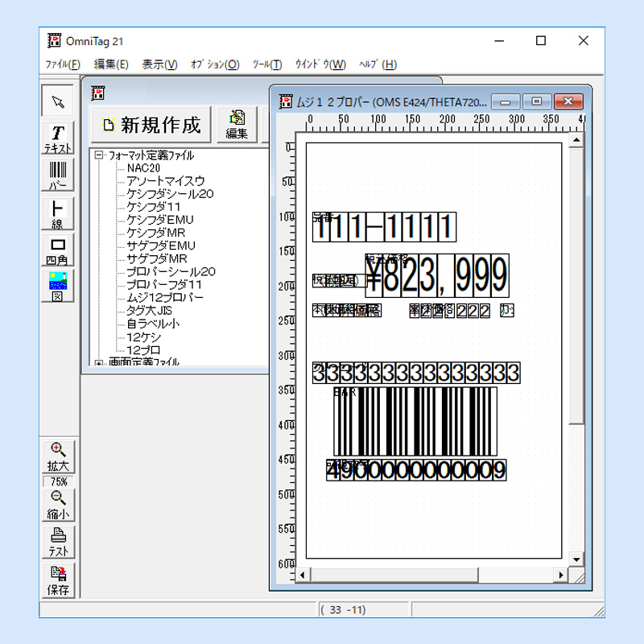Image resolution: width=644 pixels, height=644 pixels.
Task: Select 自ラベル小 tree item
Action: [x=153, y=324]
